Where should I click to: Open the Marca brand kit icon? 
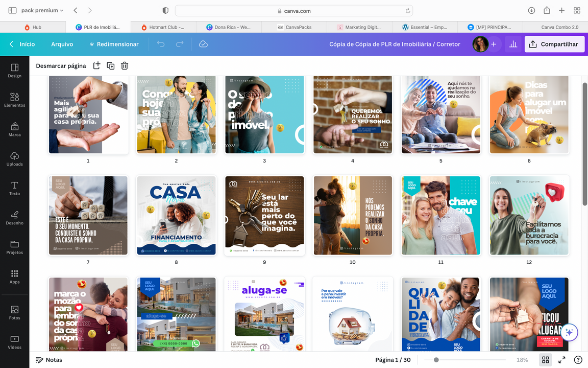click(x=14, y=129)
